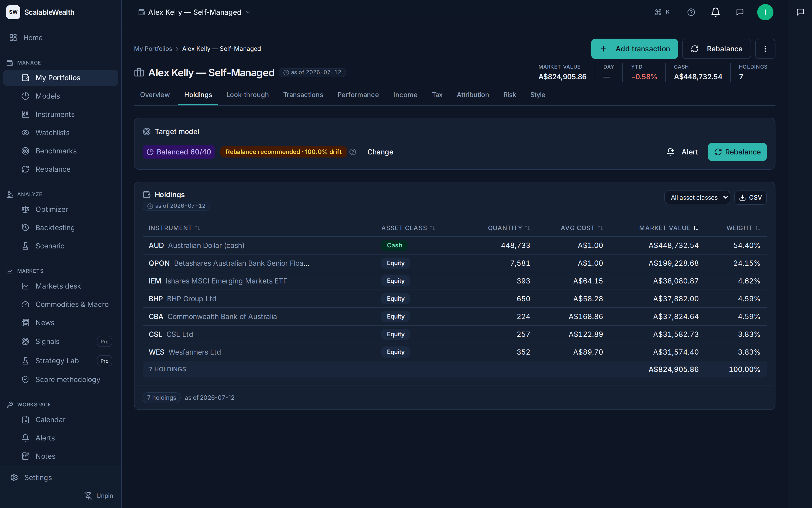
Task: Open the Attribution tab
Action: click(472, 95)
